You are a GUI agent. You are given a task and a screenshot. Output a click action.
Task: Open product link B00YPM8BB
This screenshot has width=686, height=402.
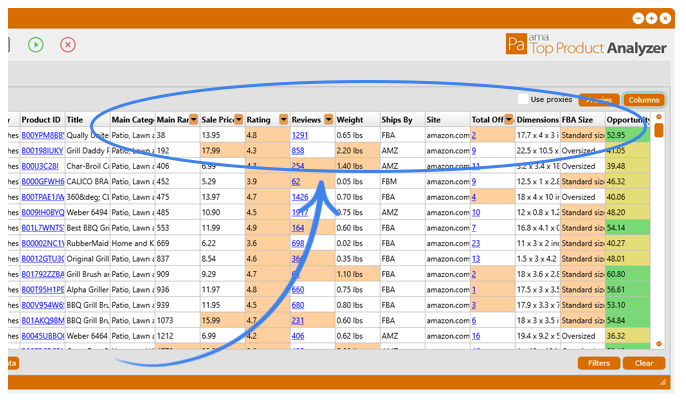tap(43, 135)
